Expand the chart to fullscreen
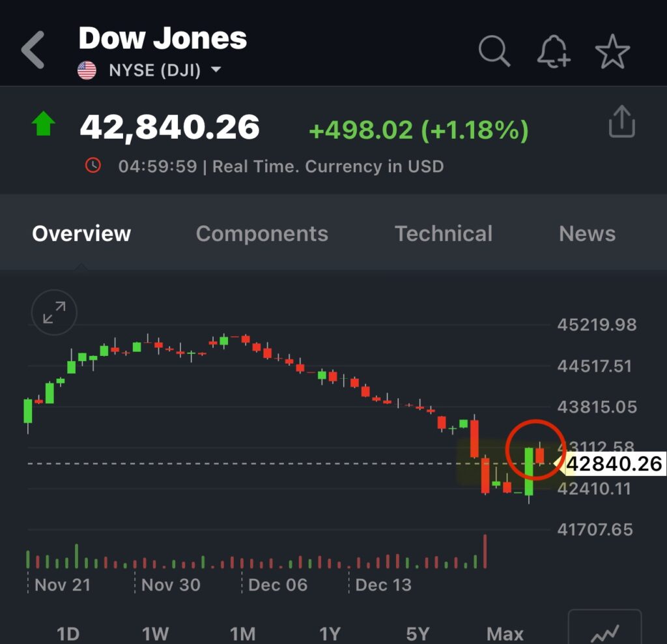Screen dimensions: 667x644 pyautogui.click(x=54, y=313)
